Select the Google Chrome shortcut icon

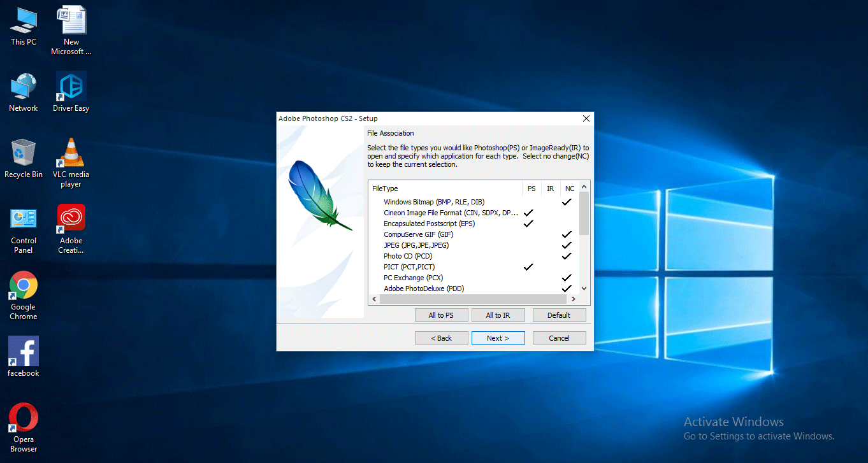click(x=24, y=296)
